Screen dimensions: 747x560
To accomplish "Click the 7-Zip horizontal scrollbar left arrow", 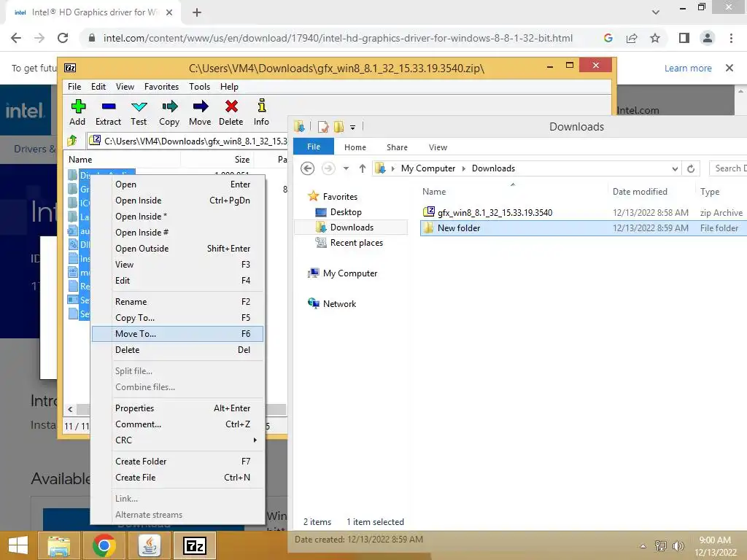I will coord(71,410).
